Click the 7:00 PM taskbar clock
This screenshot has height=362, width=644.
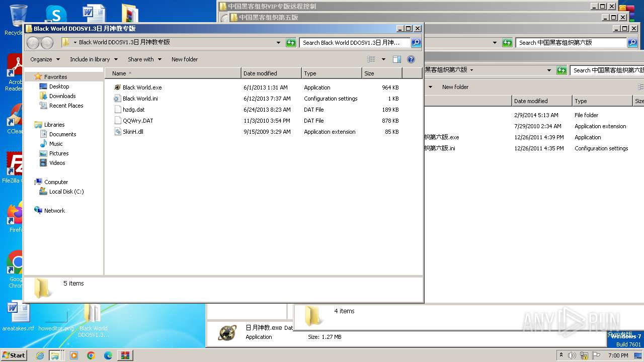pyautogui.click(x=618, y=355)
